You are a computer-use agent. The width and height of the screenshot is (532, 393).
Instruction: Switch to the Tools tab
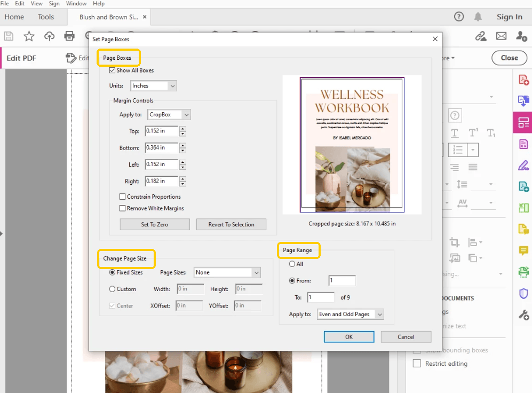click(46, 17)
